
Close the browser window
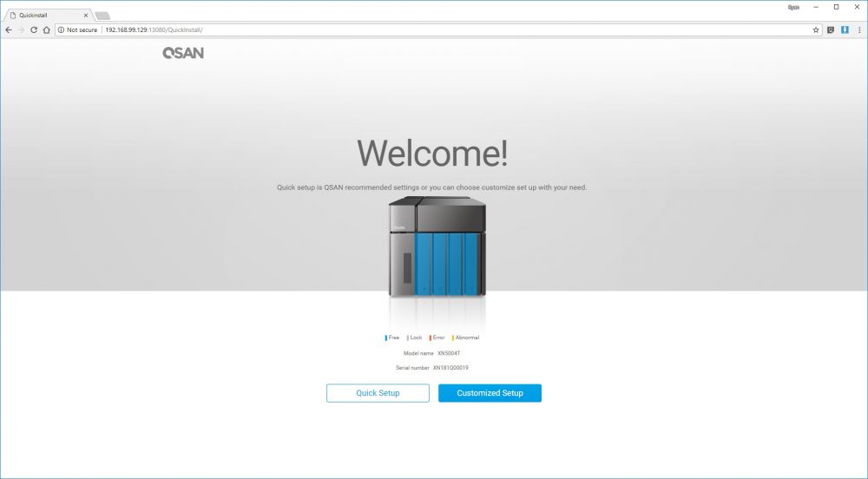857,7
